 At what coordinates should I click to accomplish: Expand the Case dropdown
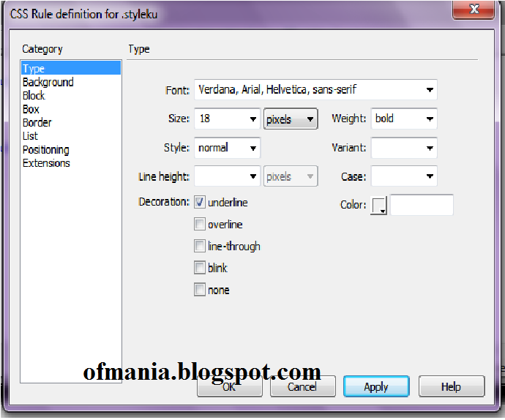click(404, 176)
